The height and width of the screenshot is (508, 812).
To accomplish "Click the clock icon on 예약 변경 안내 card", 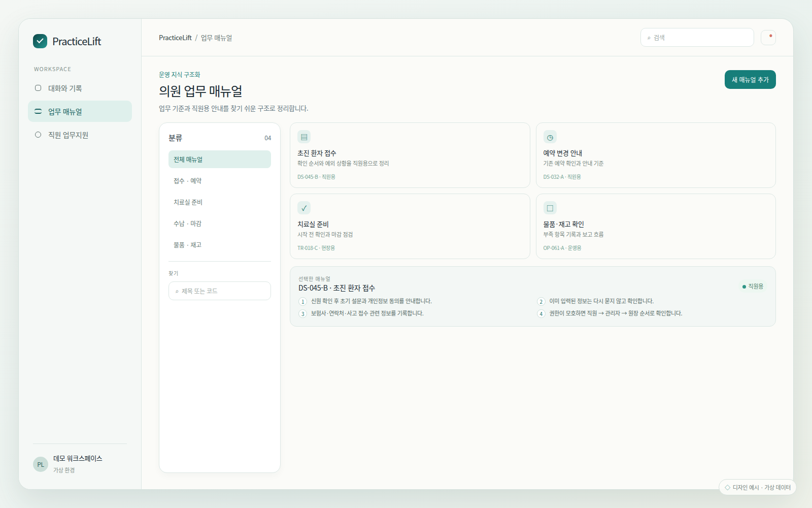I will (x=550, y=137).
